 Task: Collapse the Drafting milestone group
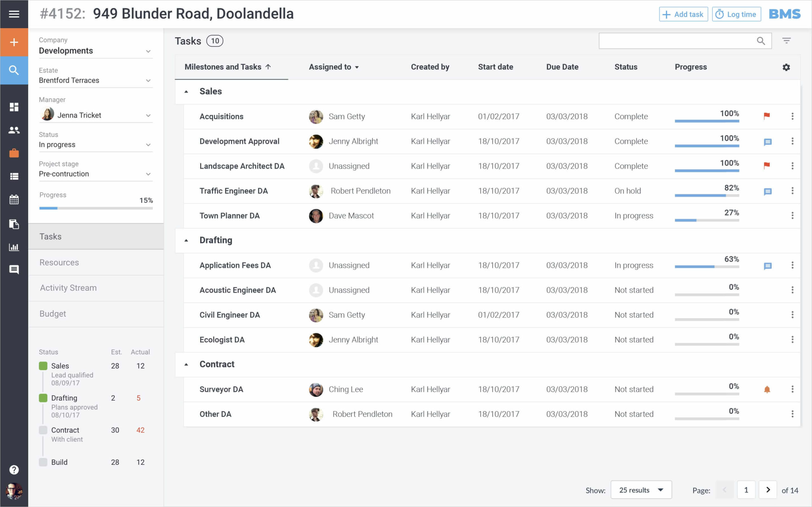click(187, 241)
